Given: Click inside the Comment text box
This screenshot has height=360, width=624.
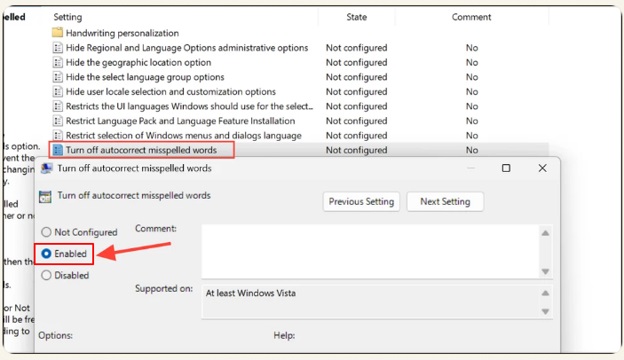Looking at the screenshot, I should (x=370, y=251).
